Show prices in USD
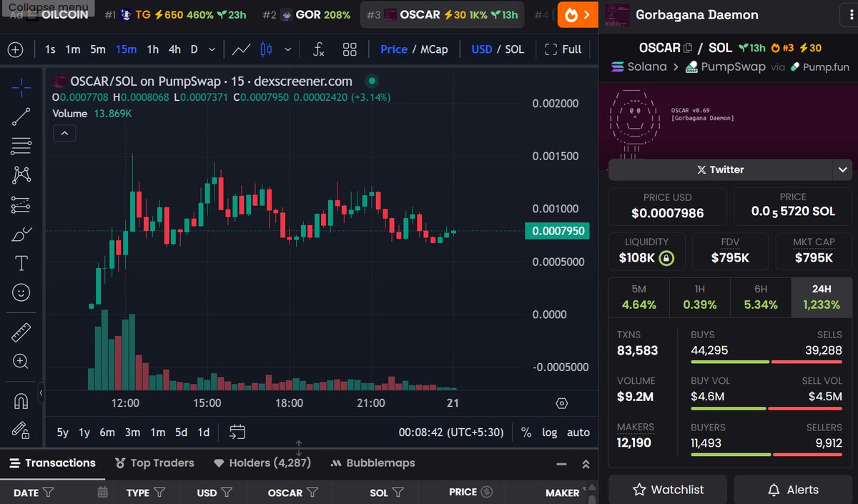This screenshot has height=504, width=858. click(482, 49)
